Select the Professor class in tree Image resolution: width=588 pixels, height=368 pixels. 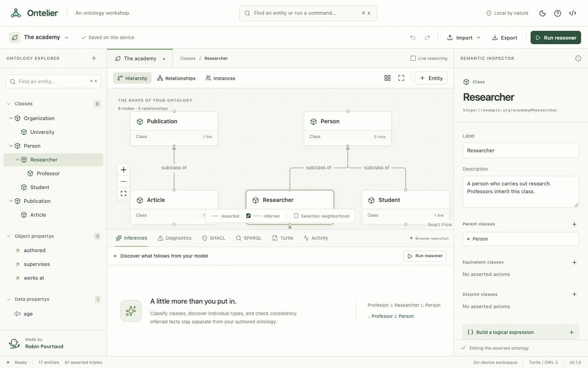tap(53, 173)
